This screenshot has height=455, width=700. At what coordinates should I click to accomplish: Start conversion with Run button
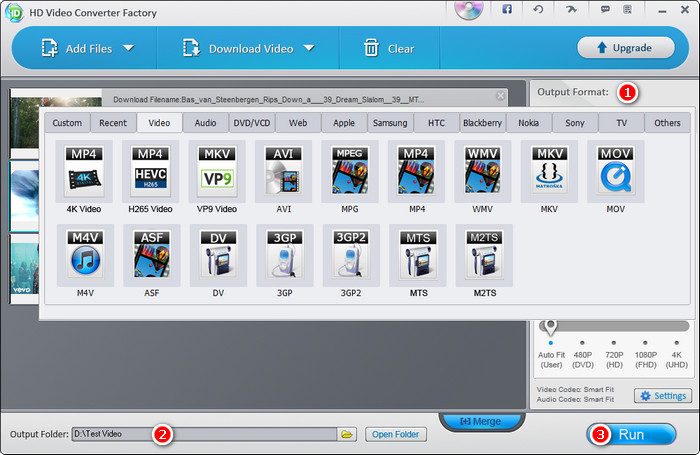[x=631, y=434]
